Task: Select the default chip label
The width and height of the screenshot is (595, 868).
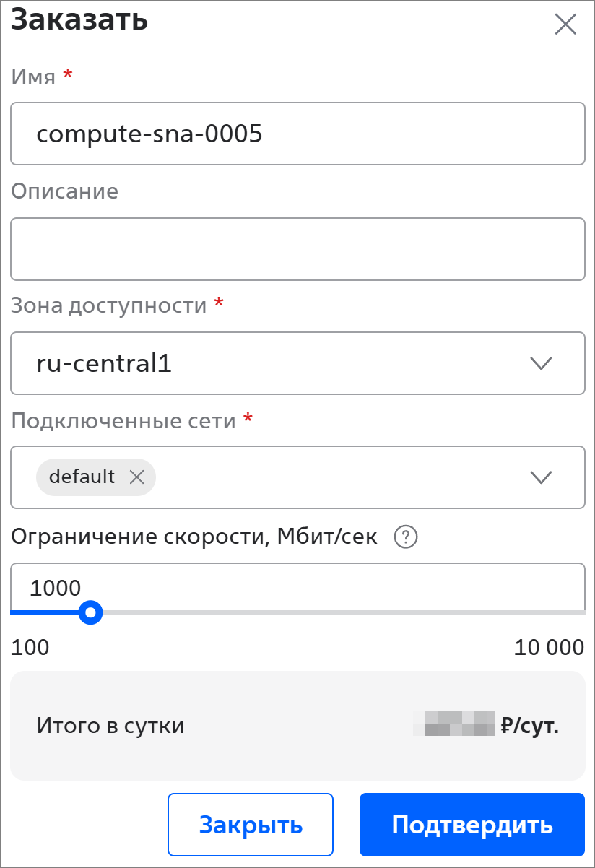Action: tap(82, 477)
